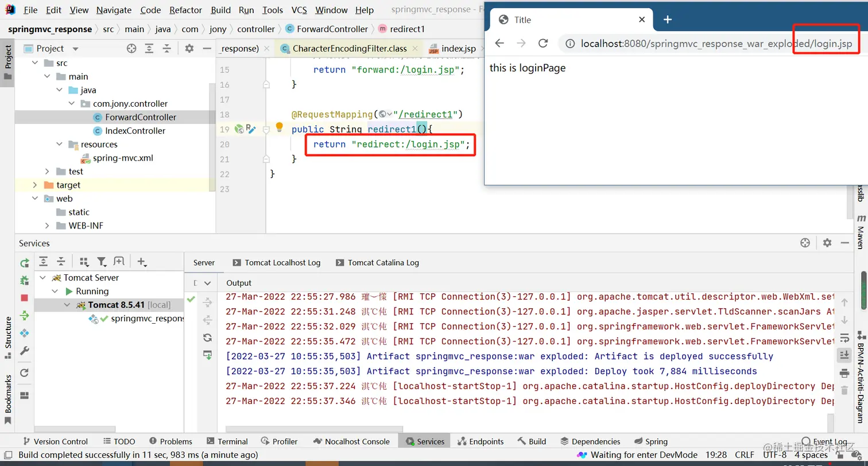Screen dimensions: 868x466
Task: Open the Group By menu in Services
Action: pyautogui.click(x=84, y=262)
